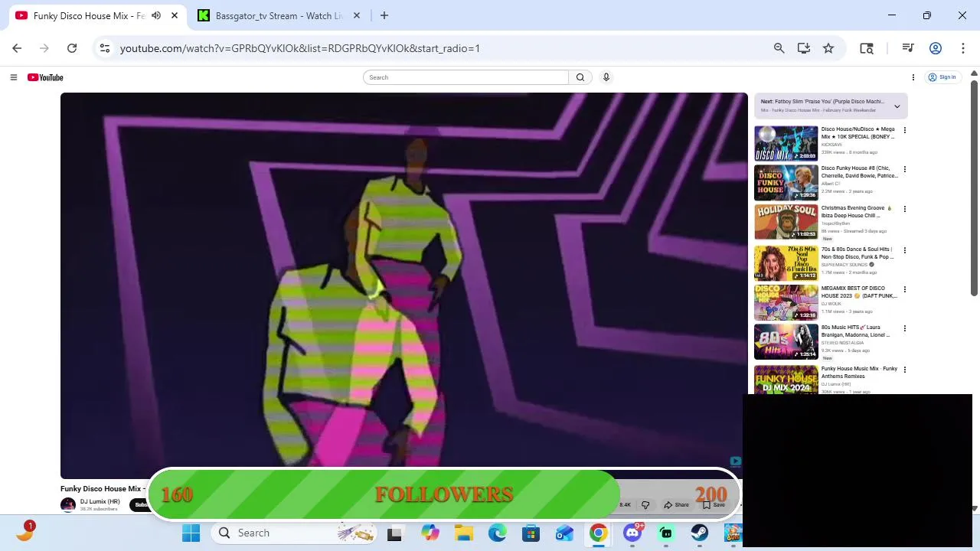Screen dimensions: 980x551
Task: Open Chrome's three-dot menu
Action: (x=962, y=48)
